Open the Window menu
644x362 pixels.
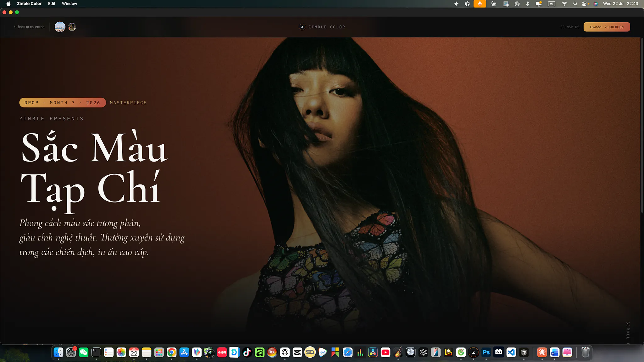tap(69, 3)
